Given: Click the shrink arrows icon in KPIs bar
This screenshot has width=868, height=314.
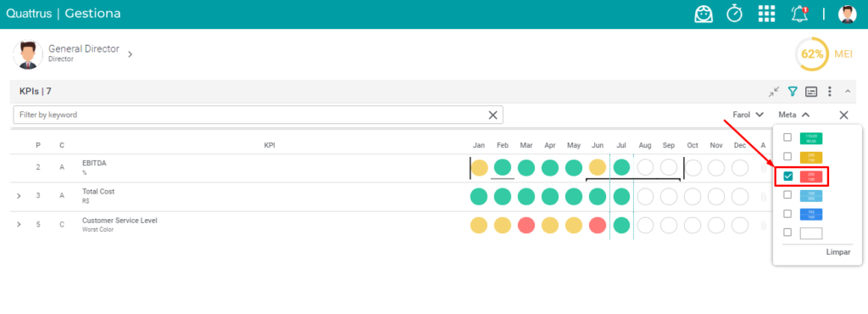Looking at the screenshot, I should pos(774,92).
